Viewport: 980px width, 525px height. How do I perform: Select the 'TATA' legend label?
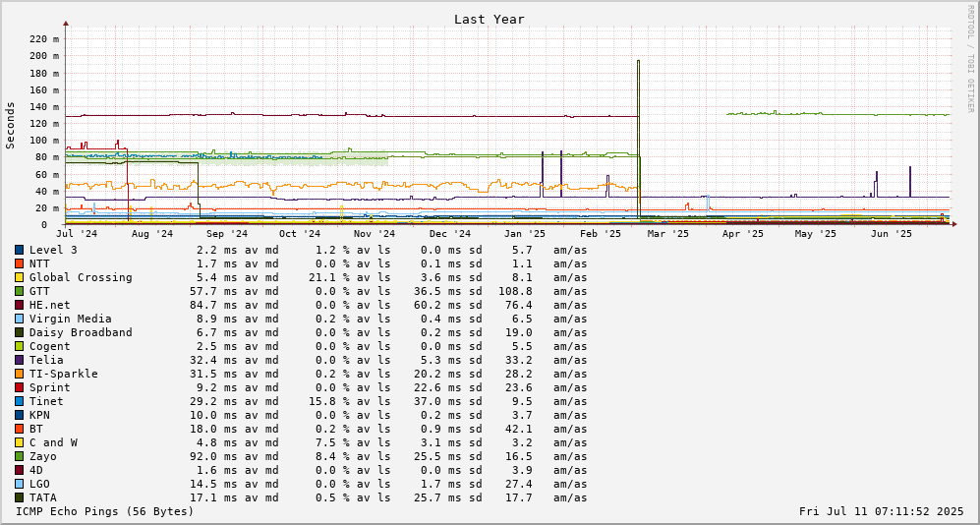coord(43,497)
